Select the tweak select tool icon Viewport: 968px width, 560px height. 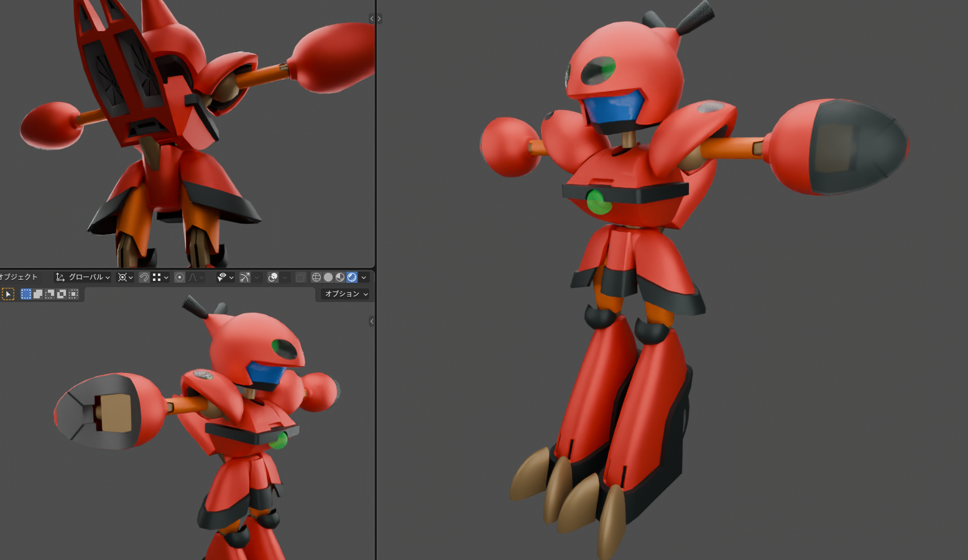click(x=8, y=294)
